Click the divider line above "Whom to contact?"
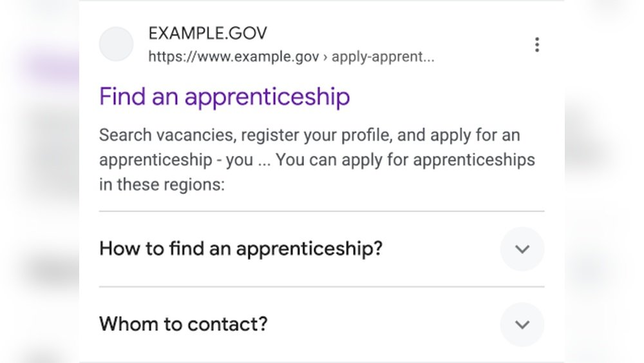 (321, 287)
